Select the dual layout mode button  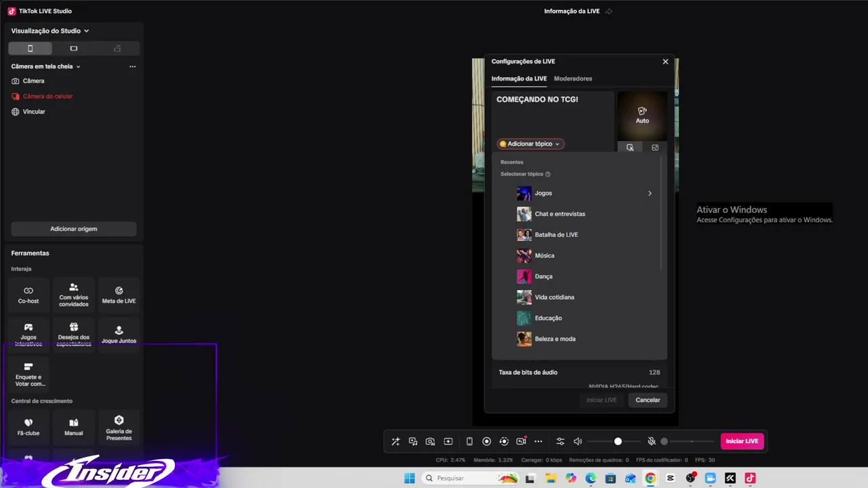tap(117, 49)
